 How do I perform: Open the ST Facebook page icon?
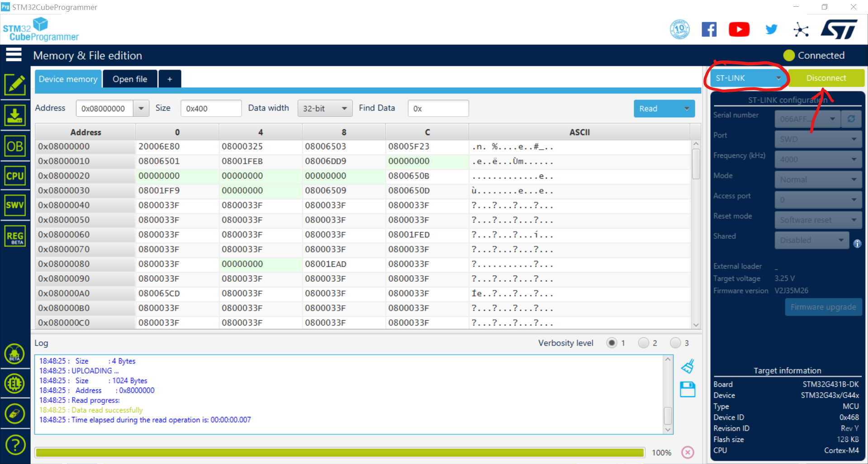point(709,29)
